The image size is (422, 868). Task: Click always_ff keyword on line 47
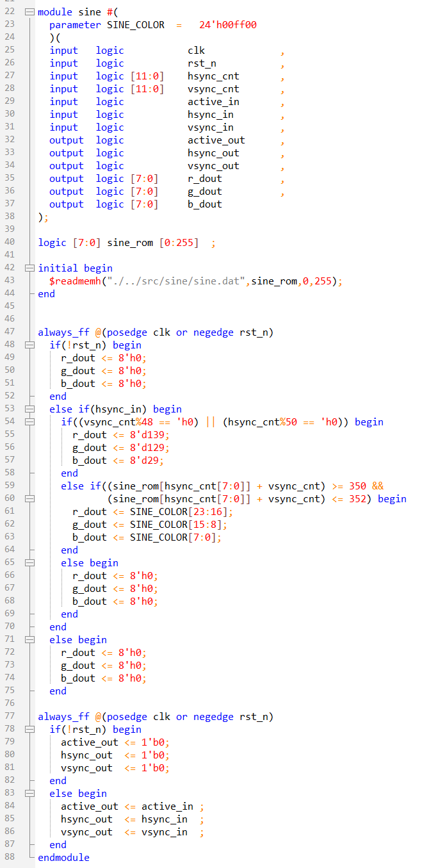[63, 332]
